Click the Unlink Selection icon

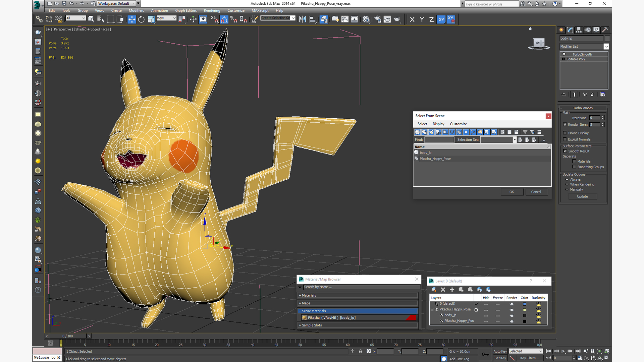(49, 19)
